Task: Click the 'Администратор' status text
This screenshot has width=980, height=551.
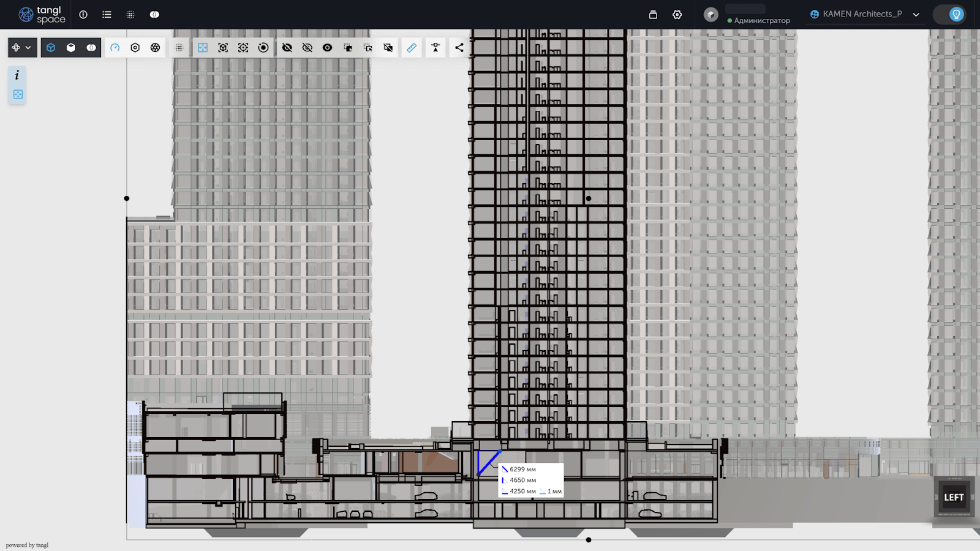Action: [x=761, y=20]
